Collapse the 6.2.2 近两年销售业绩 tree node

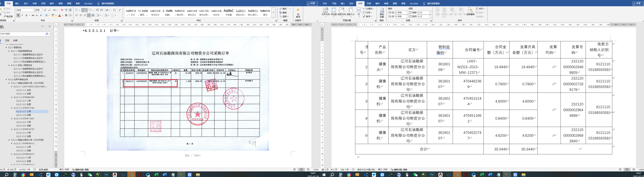point(6,79)
